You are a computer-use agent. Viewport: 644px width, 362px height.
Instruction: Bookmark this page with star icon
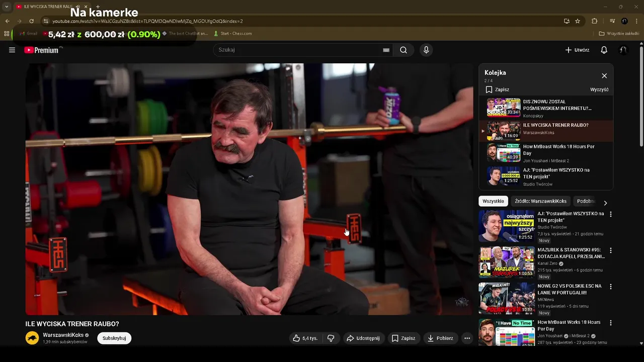point(578,21)
